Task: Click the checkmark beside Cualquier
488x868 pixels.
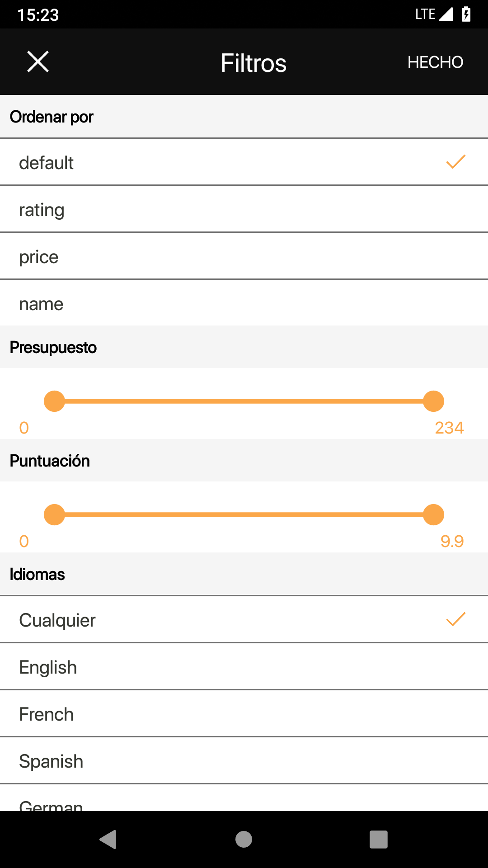Action: click(455, 619)
